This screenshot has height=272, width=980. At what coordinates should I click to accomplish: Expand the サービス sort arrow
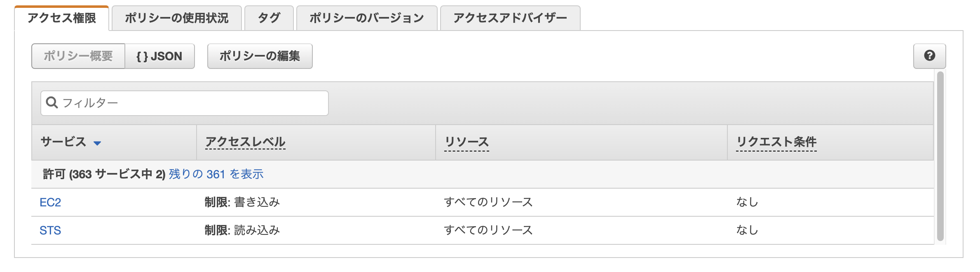(x=96, y=142)
